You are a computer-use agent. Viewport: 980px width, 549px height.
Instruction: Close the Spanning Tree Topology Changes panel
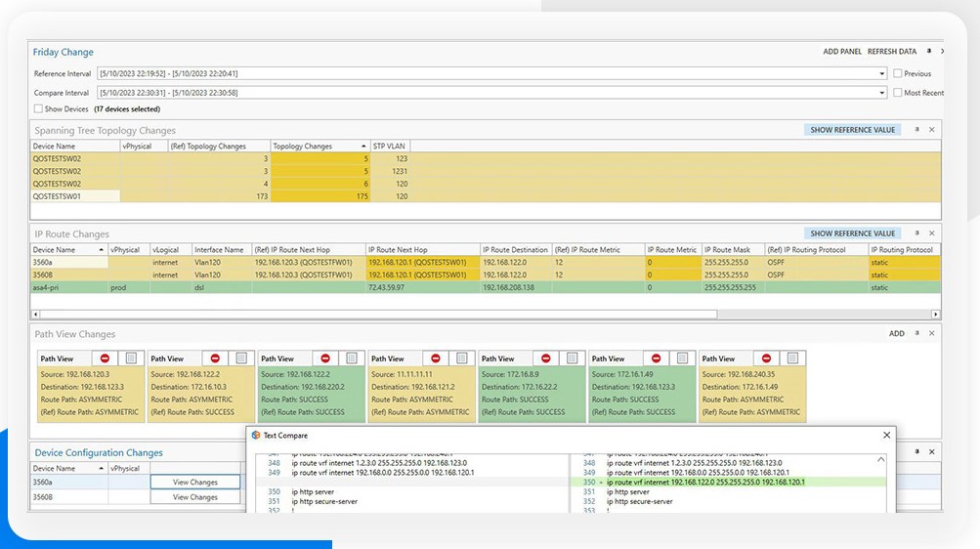(x=932, y=130)
